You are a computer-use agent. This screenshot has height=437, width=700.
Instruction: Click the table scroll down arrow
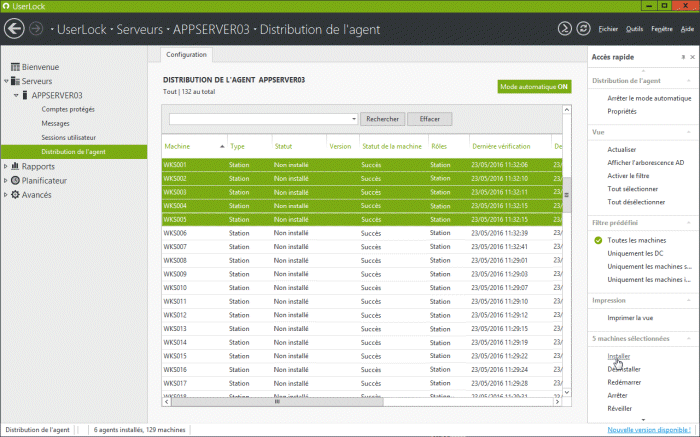click(x=567, y=392)
